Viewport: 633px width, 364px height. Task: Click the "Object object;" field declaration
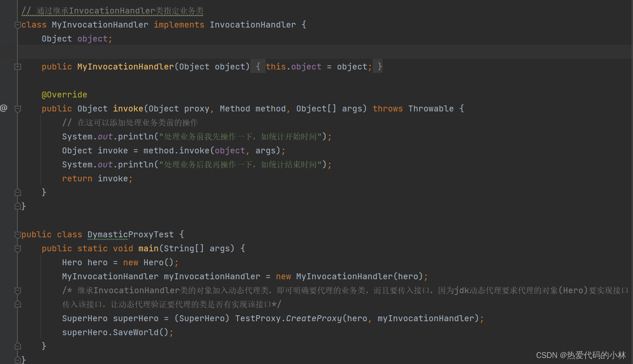77,39
